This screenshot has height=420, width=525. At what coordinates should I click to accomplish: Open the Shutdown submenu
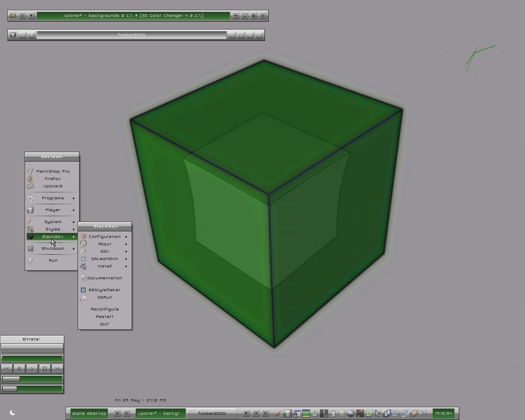52,248
